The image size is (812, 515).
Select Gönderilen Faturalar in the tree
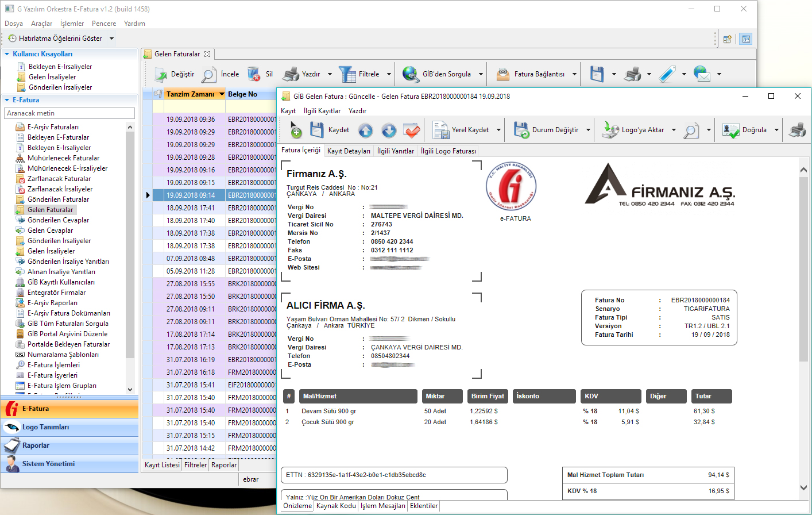pos(58,199)
